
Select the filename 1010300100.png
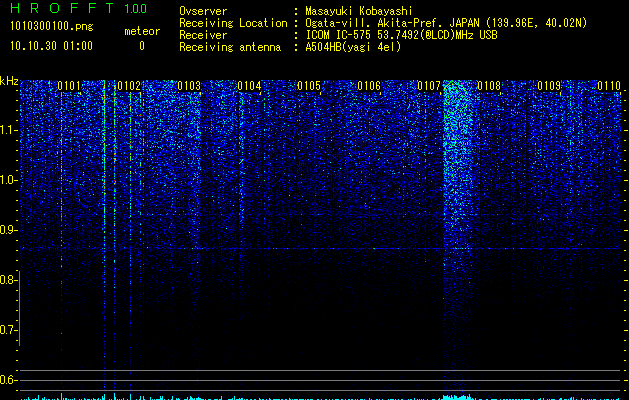(x=52, y=27)
